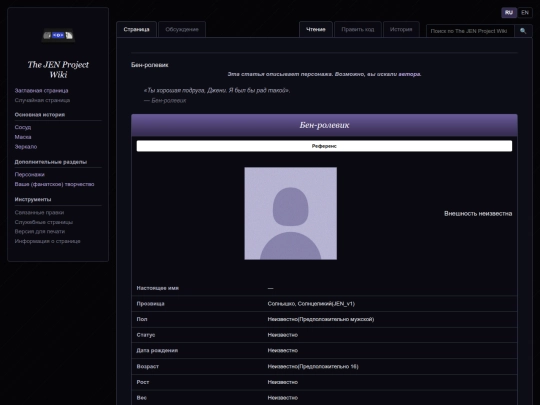540x405 pixels.
Task: Open Ваше (фанатское) творчество link
Action: pyautogui.click(x=54, y=184)
